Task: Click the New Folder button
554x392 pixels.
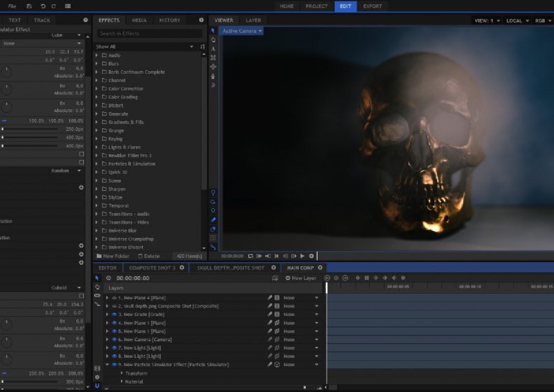Action: pos(113,256)
